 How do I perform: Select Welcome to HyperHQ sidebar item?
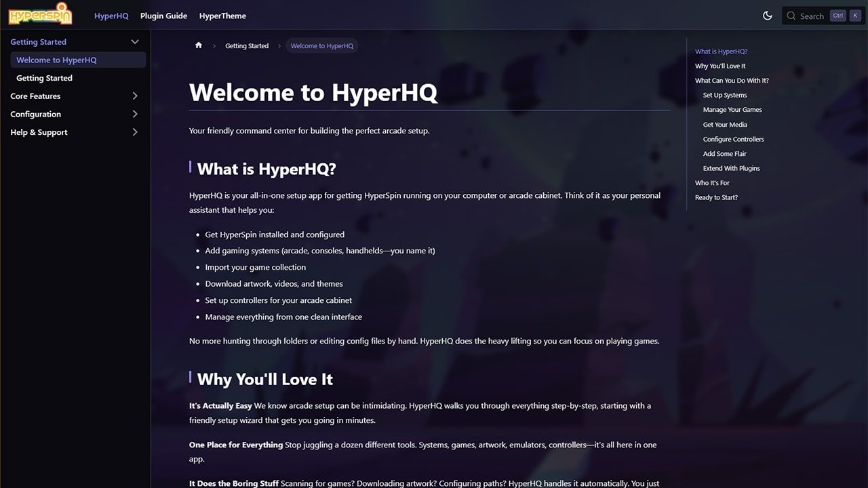(x=56, y=60)
